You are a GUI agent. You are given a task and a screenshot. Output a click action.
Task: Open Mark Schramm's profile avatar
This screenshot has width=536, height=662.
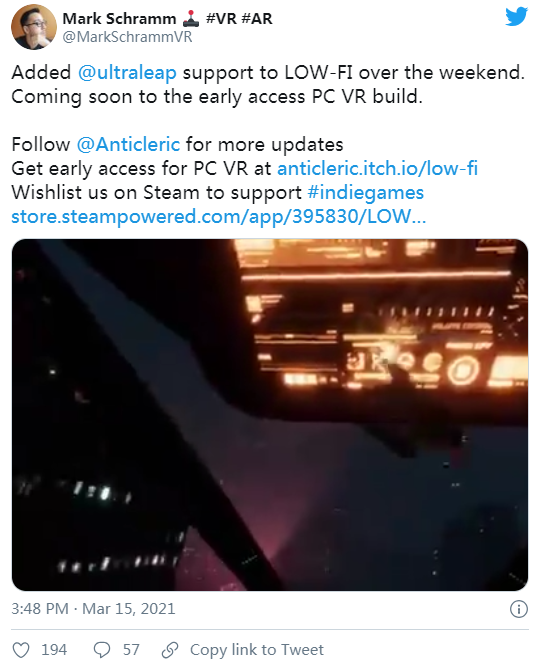pos(34,27)
